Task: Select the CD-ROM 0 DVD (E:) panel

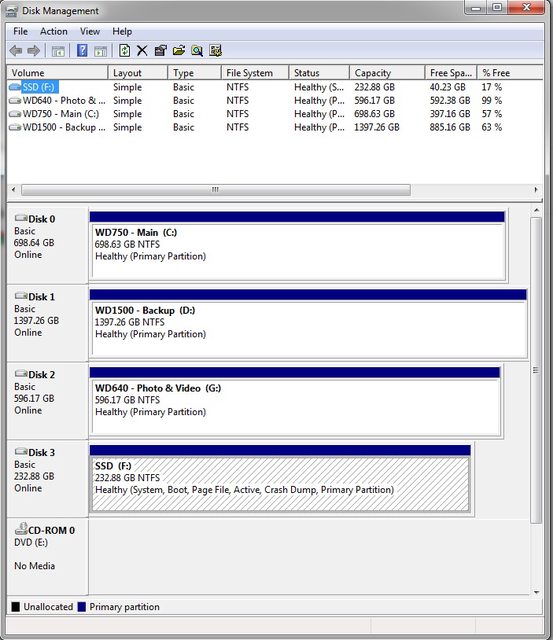Action: (47, 557)
